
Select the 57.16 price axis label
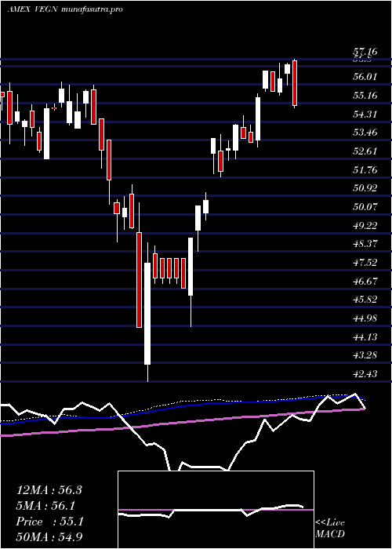pyautogui.click(x=365, y=52)
